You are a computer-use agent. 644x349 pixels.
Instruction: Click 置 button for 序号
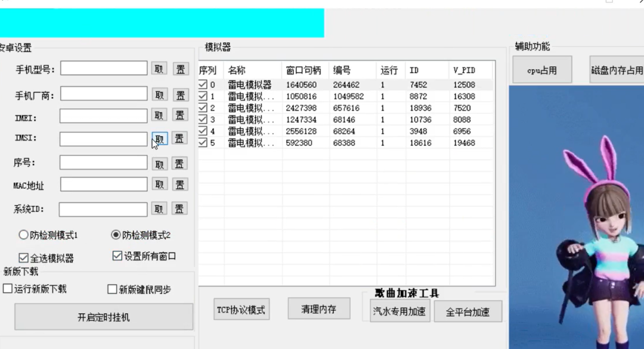coord(179,164)
